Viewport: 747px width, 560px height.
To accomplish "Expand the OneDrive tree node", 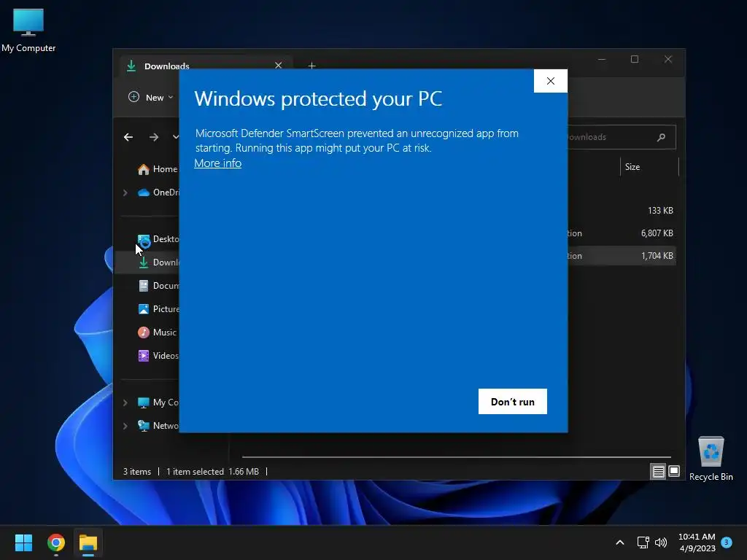I will tap(125, 192).
